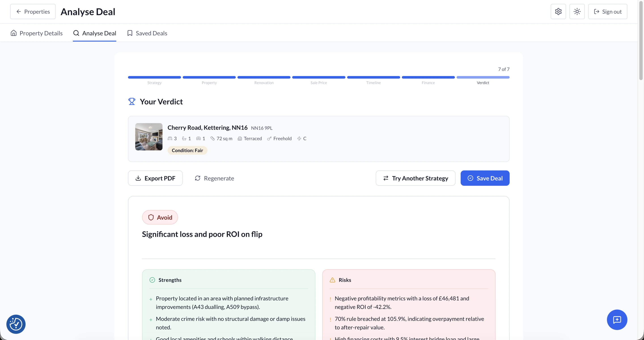Click the Condition: Fair badge

187,150
